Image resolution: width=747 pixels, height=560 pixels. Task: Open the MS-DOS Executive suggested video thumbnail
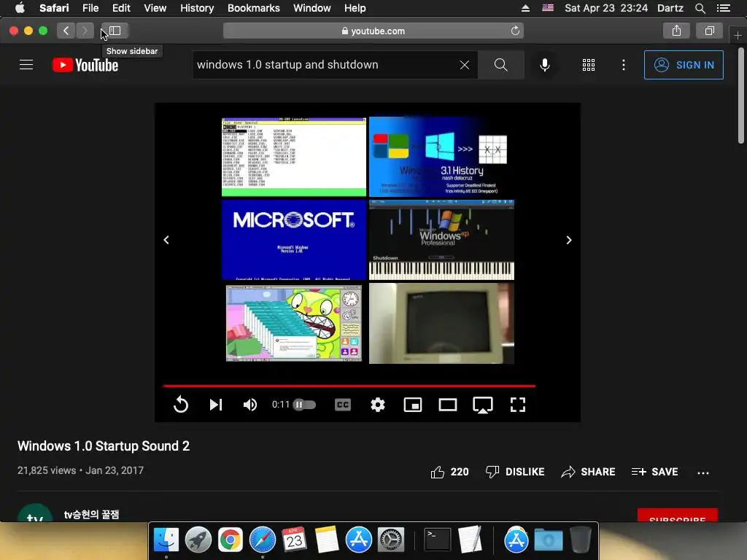pyautogui.click(x=294, y=157)
